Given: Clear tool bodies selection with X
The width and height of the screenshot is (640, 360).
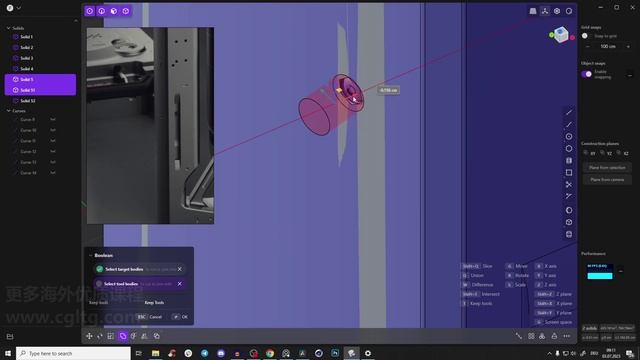Looking at the screenshot, I should [x=180, y=284].
